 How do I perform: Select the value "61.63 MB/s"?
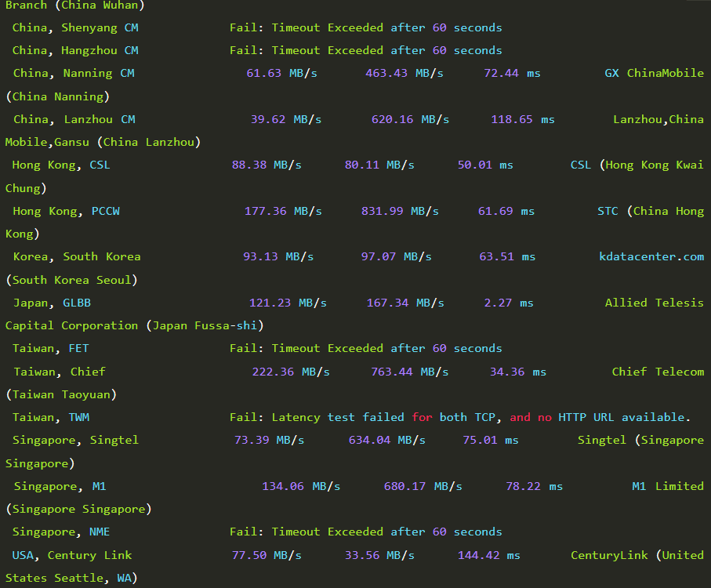[x=281, y=74]
